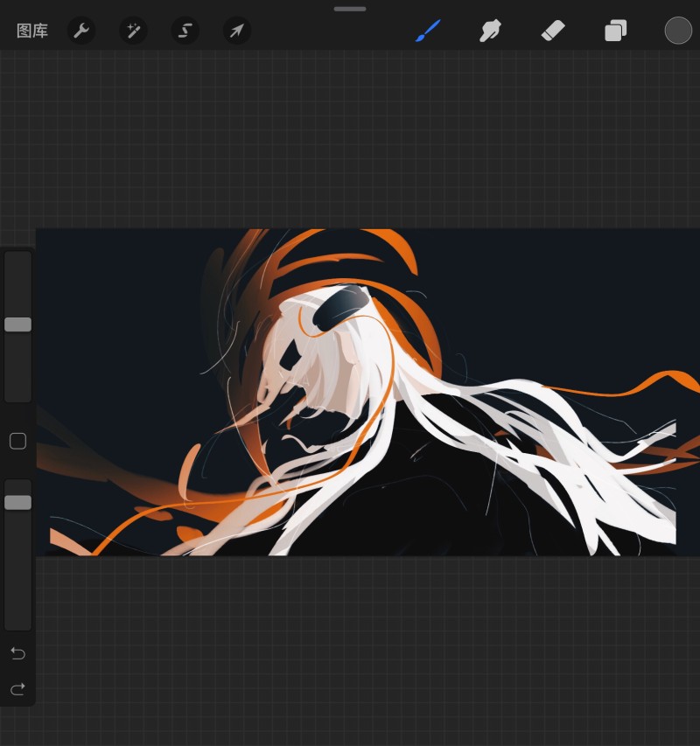Screen dimensions: 700x746
Task: Click the dark headphone on the artwork
Action: 341,307
